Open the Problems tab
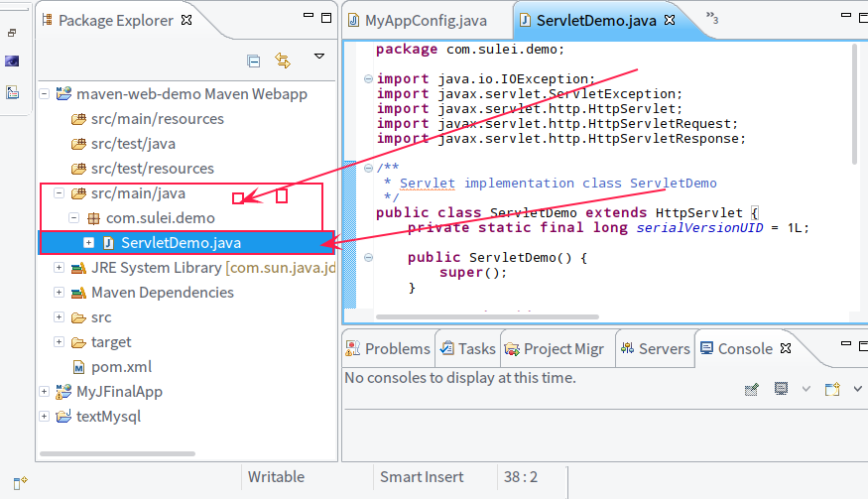Image resolution: width=868 pixels, height=499 pixels. (x=388, y=349)
